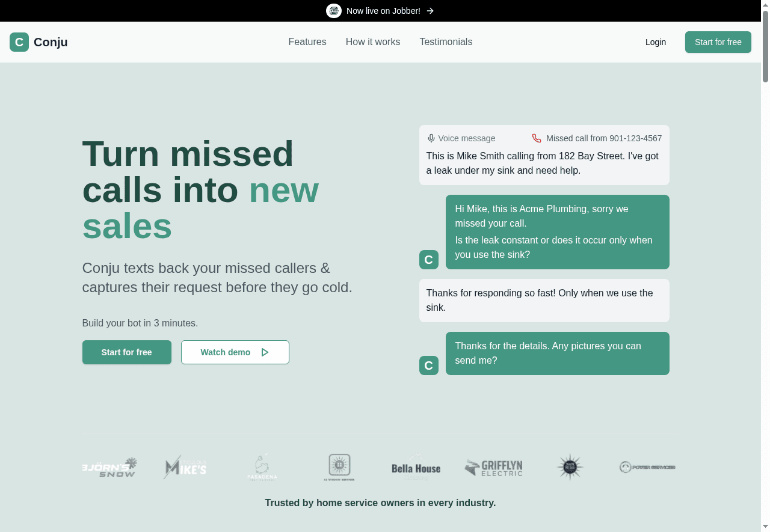Go to How it works section
The image size is (770, 532).
[x=373, y=42]
